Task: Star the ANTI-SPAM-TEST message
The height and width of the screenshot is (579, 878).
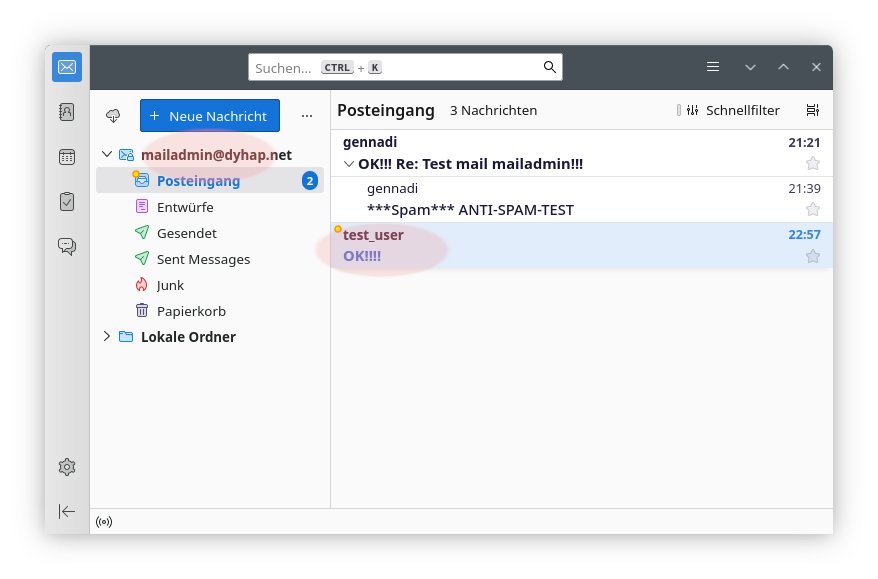Action: (x=813, y=210)
